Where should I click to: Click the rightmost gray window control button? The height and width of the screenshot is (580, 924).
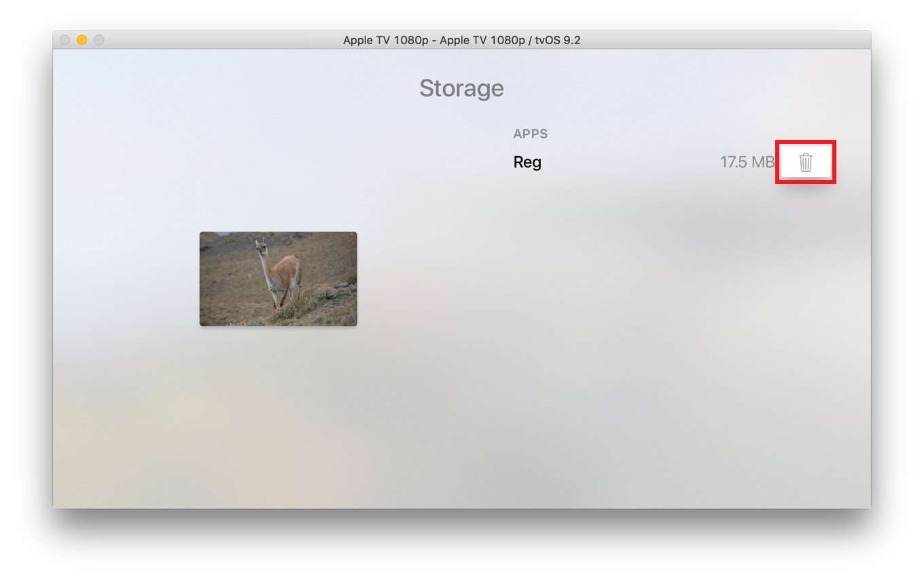coord(99,39)
